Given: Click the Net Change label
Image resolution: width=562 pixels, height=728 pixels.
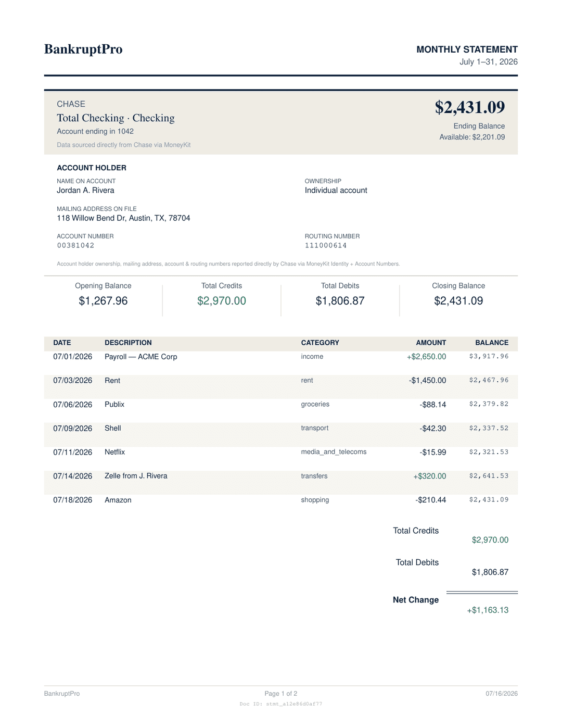Looking at the screenshot, I should [x=416, y=600].
